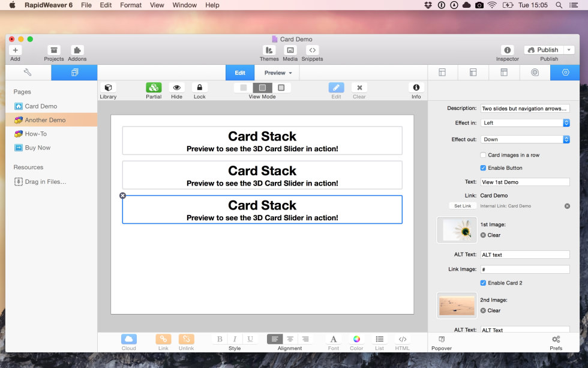This screenshot has height=368, width=588.
Task: Edit the button Text field
Action: [525, 182]
